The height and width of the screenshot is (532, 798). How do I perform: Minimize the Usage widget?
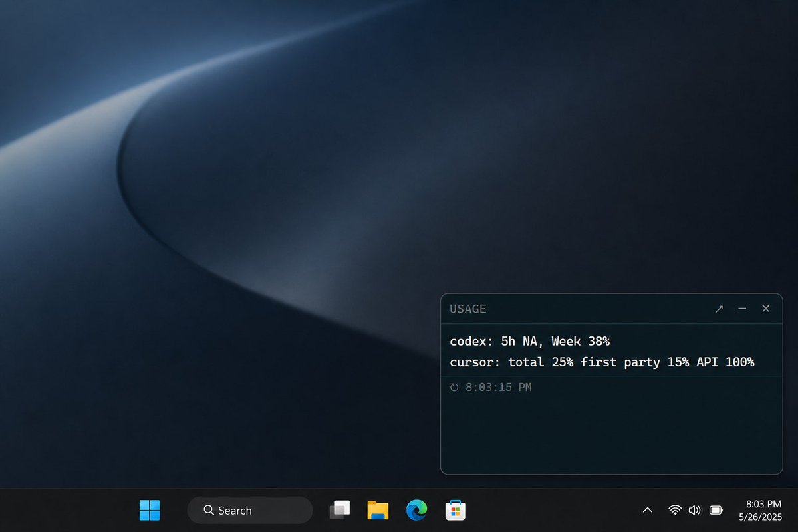pos(742,309)
